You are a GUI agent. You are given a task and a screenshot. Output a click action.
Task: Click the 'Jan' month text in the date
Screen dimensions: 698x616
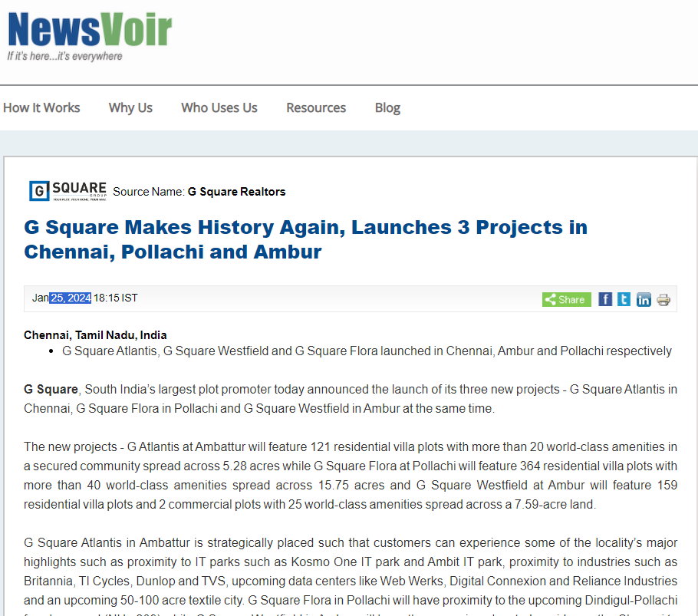tap(40, 298)
